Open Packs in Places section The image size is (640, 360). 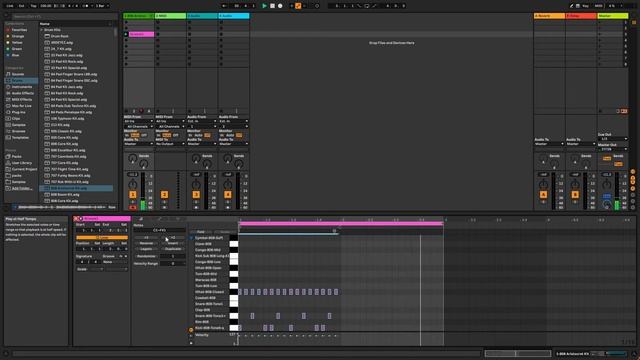point(16,157)
